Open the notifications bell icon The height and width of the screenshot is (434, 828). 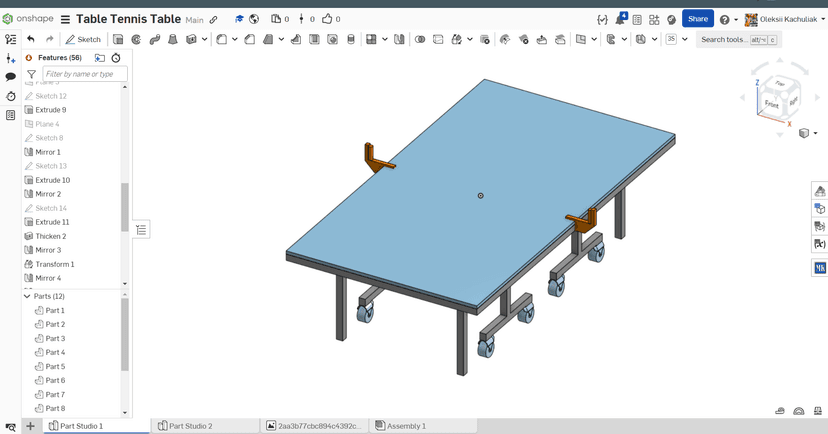pos(620,19)
